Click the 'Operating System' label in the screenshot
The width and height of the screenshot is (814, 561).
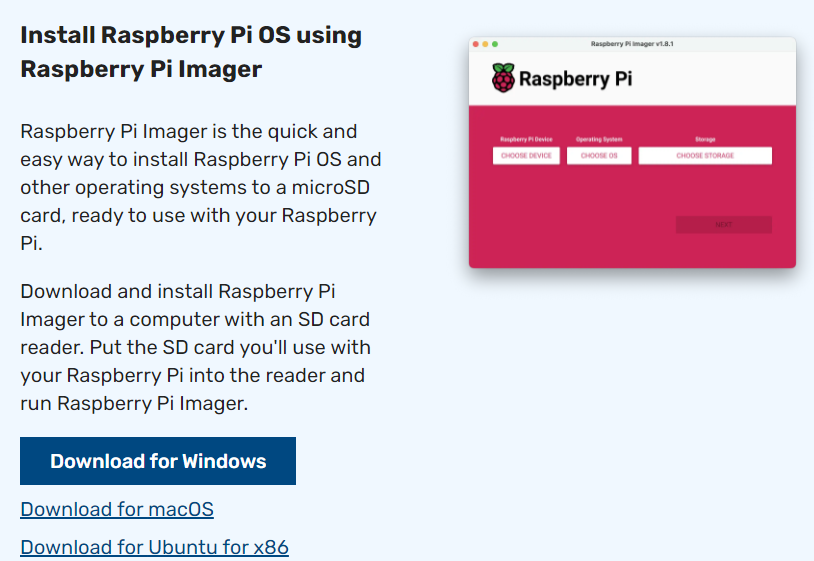(599, 139)
